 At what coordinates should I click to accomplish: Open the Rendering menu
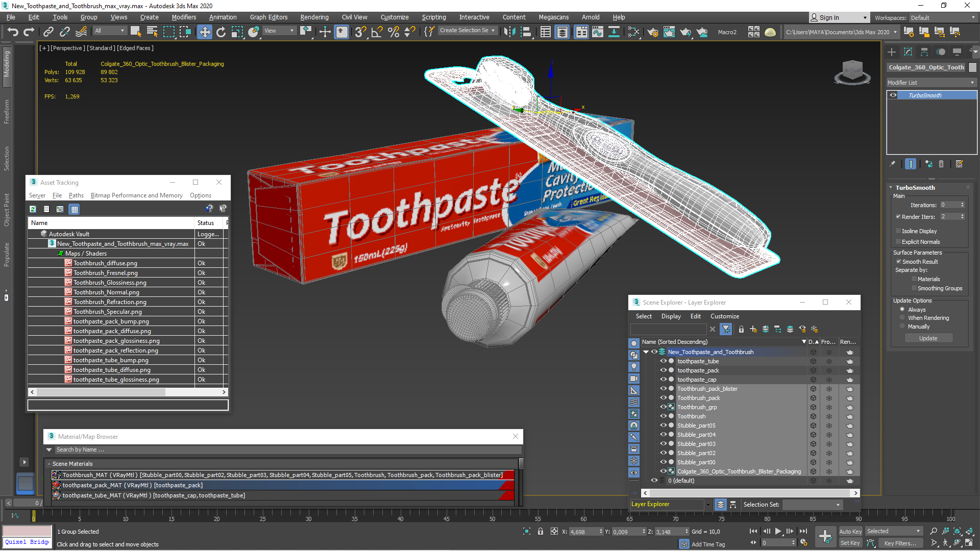coord(314,17)
